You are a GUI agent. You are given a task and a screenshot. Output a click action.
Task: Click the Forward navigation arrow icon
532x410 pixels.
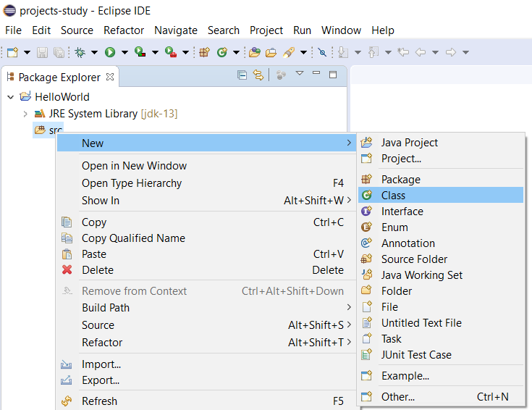[450, 52]
